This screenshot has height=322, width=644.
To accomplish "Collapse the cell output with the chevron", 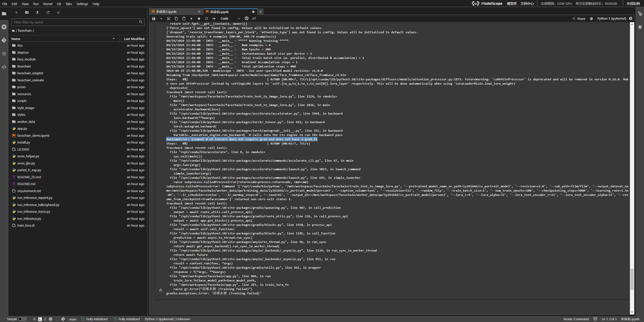I will click(160, 290).
